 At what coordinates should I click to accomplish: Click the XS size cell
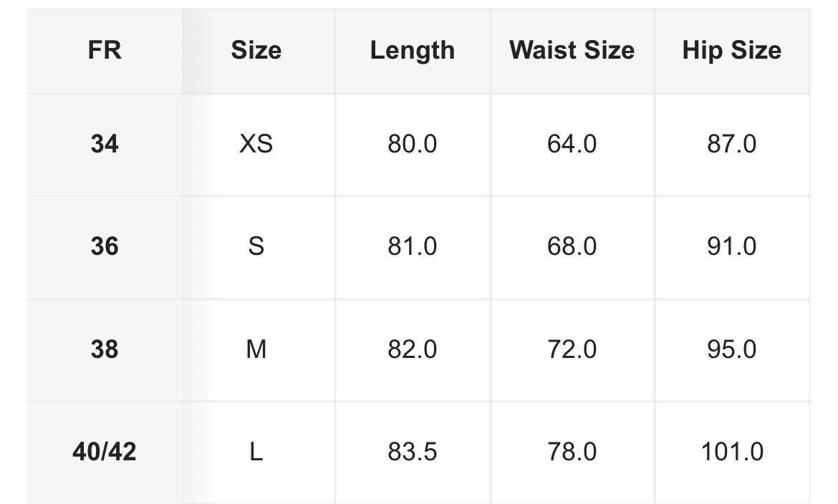[256, 145]
